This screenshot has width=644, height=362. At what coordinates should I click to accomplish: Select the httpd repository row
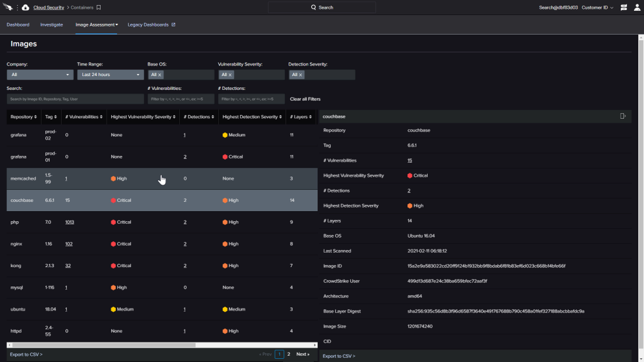[x=162, y=331]
